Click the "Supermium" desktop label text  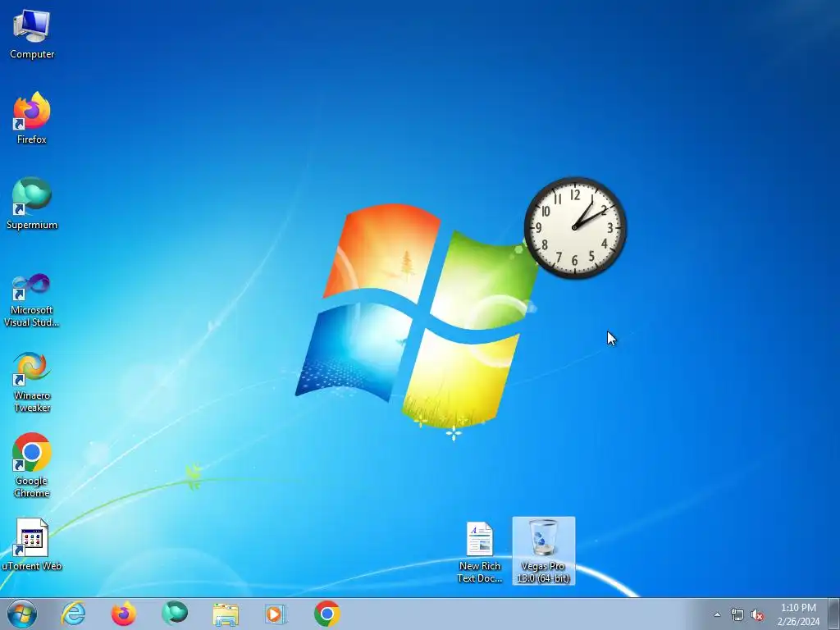coord(32,225)
